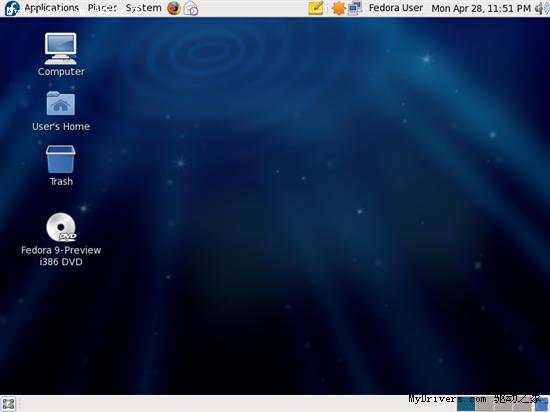Launch Evolution mail from the top panel
This screenshot has height=412, width=550.
[191, 8]
